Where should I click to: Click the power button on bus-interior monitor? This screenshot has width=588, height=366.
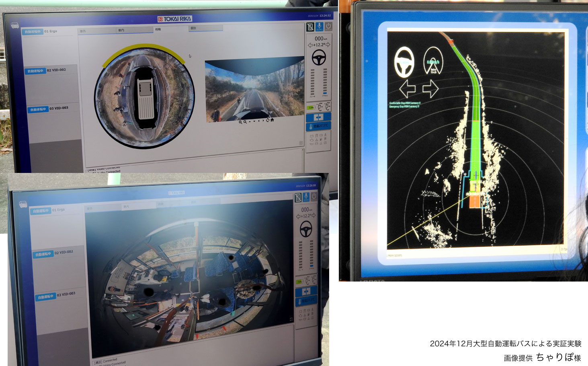pyautogui.click(x=314, y=196)
